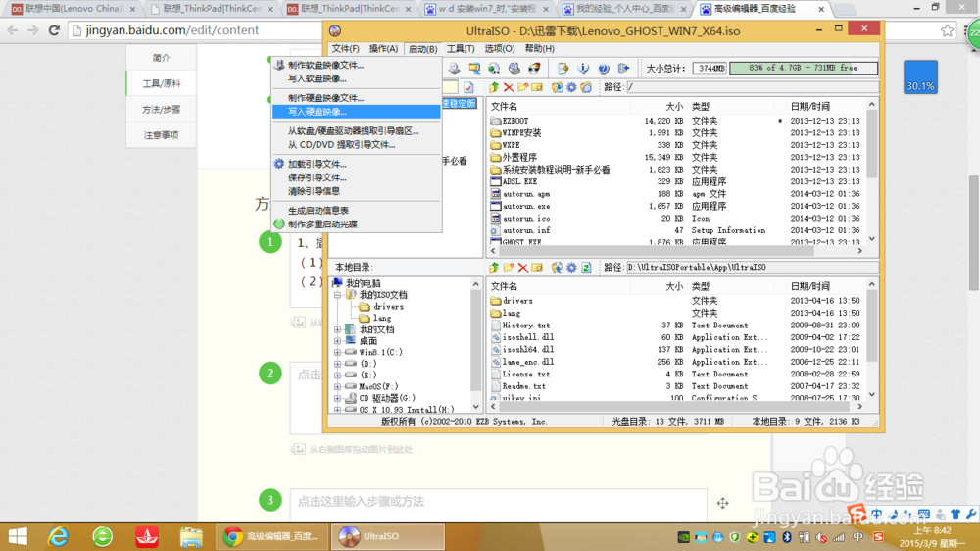Click 注意事项 in Baidu page sidebar
The height and width of the screenshot is (551, 980).
(162, 135)
